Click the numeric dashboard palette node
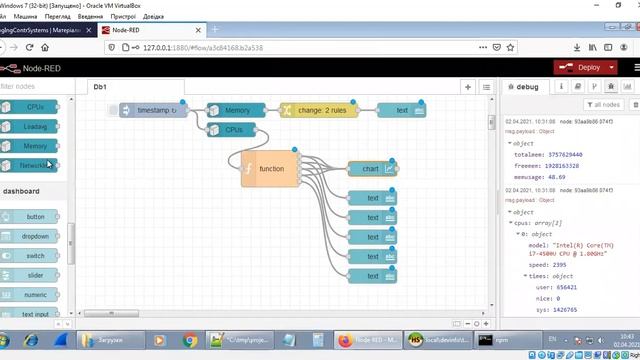 (x=29, y=295)
